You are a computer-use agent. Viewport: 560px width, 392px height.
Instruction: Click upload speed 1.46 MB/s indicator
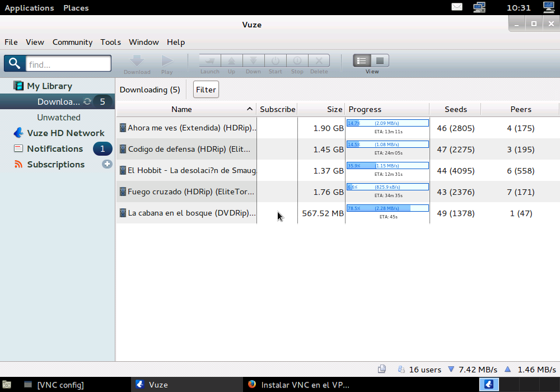coord(530,370)
